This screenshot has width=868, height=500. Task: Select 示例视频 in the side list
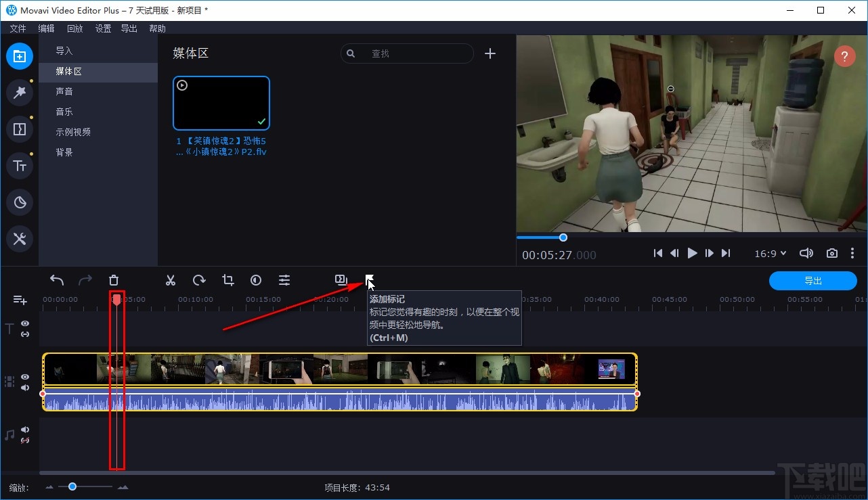(98, 132)
